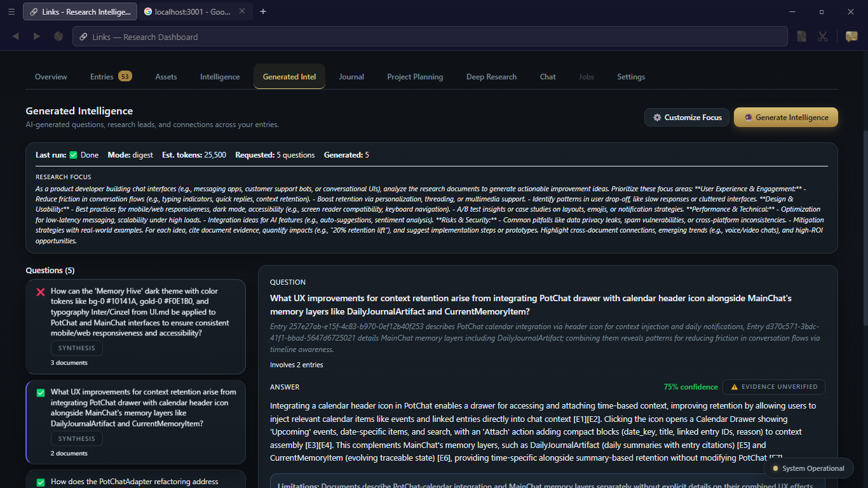Image resolution: width=868 pixels, height=488 pixels.
Task: Click the SYNTHESIS tag on the context retention question
Action: coord(77,438)
